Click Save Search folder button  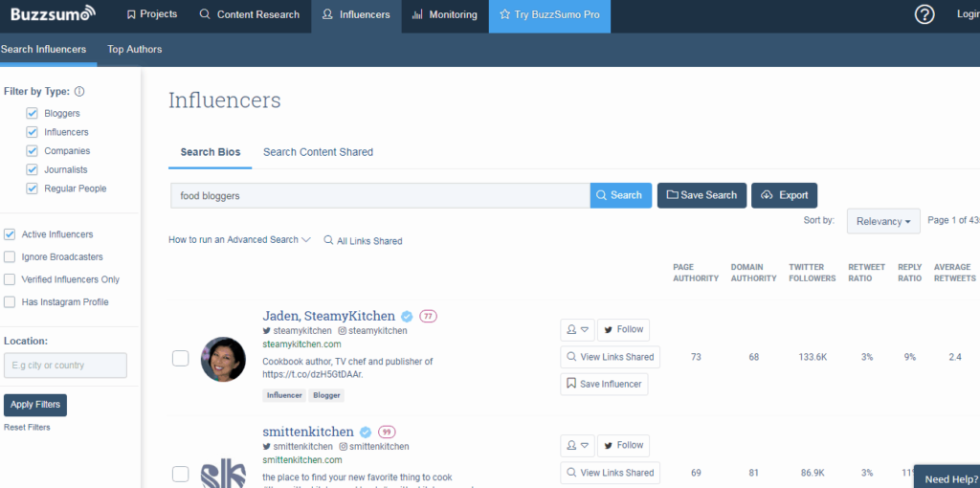(702, 195)
